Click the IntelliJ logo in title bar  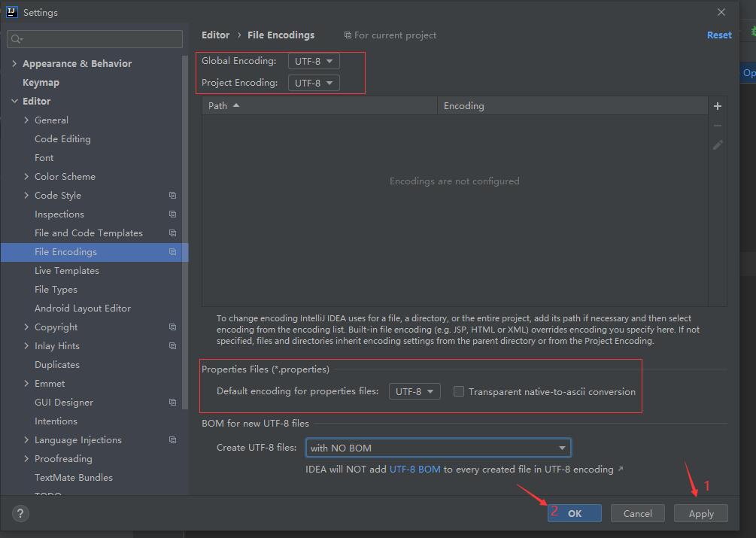tap(12, 12)
